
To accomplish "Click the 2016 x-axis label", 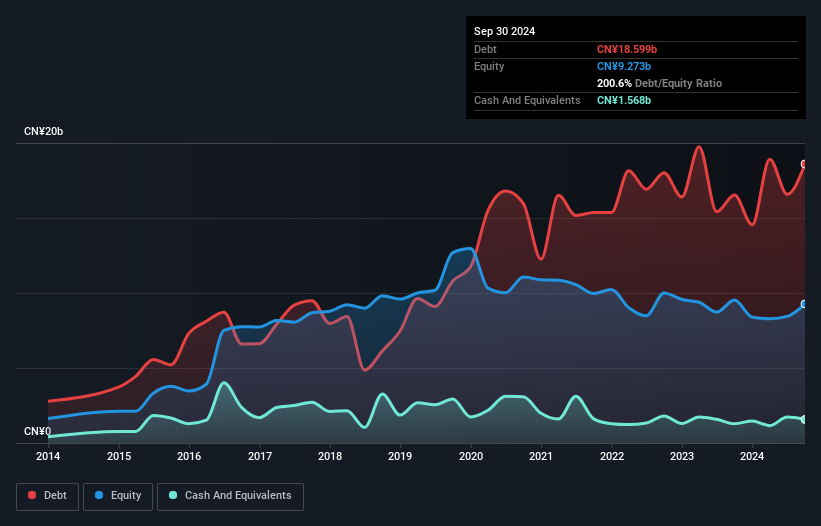I will tap(189, 456).
